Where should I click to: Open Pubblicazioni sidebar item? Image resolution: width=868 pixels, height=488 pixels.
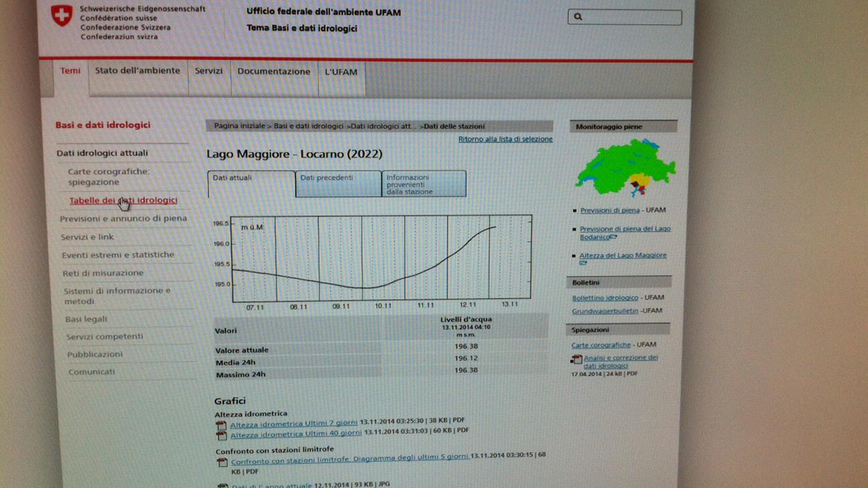click(95, 354)
